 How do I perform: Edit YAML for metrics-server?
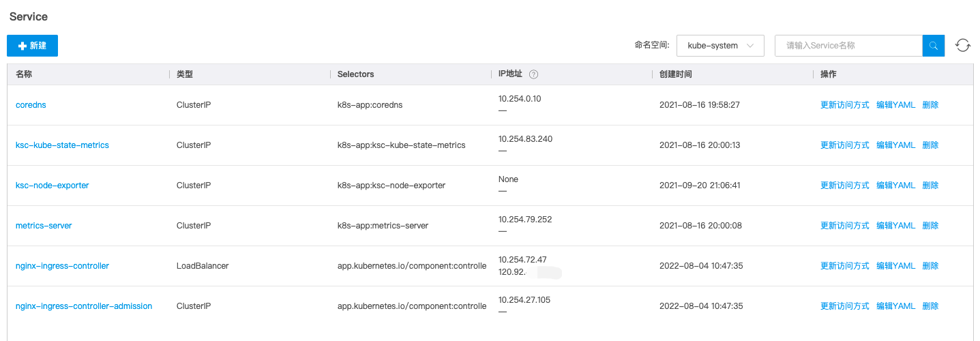click(x=895, y=226)
